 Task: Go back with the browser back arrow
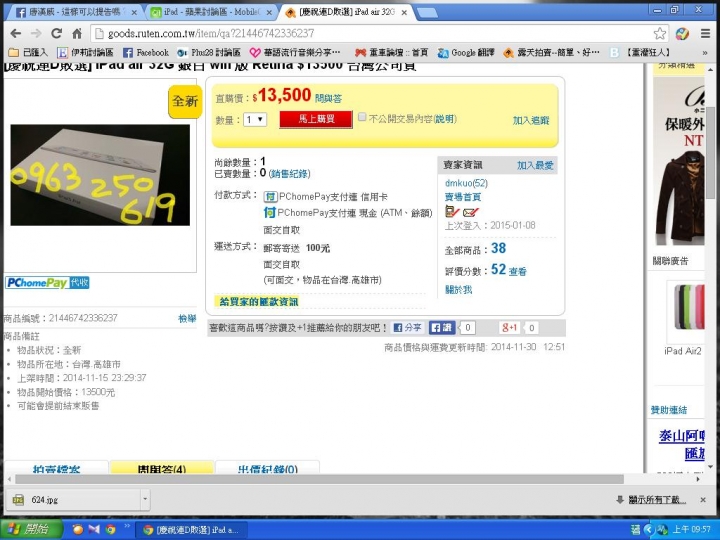[x=16, y=34]
